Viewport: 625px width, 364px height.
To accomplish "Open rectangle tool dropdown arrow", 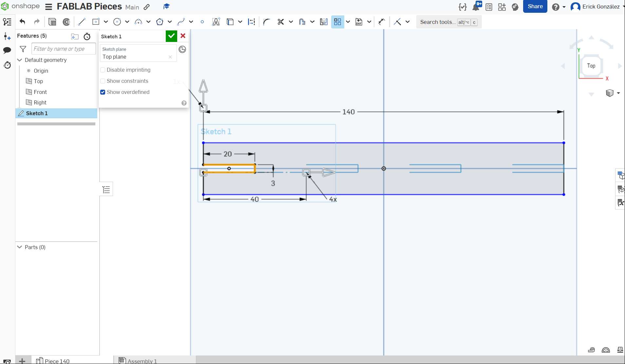I will pos(106,22).
